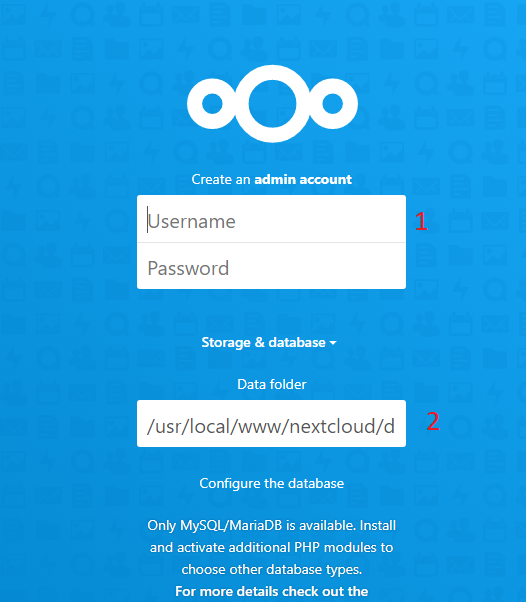Click 'choose other database types' text line
Viewport: 526px width, 602px height.
pos(271,569)
